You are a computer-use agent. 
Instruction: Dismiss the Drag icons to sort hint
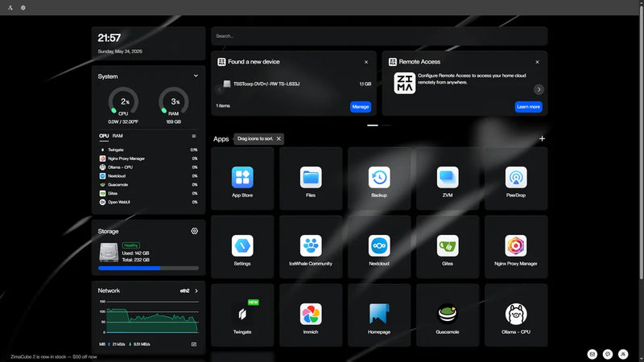click(x=279, y=138)
